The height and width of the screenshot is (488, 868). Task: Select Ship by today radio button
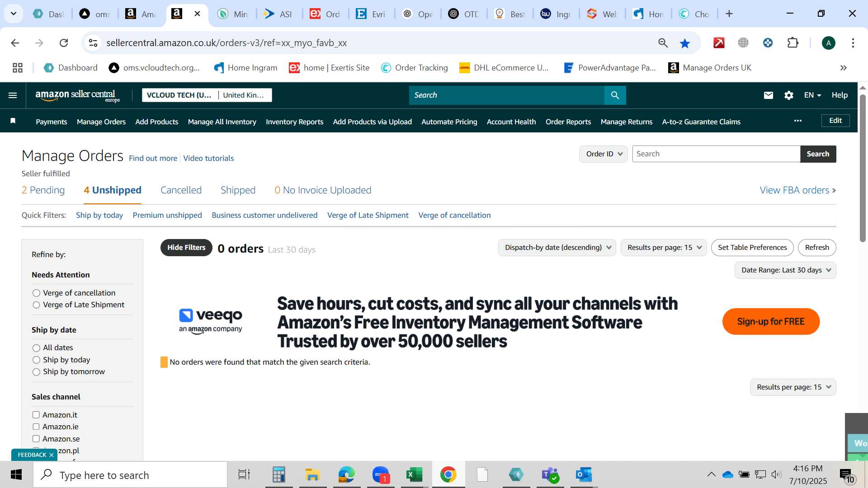pos(36,360)
